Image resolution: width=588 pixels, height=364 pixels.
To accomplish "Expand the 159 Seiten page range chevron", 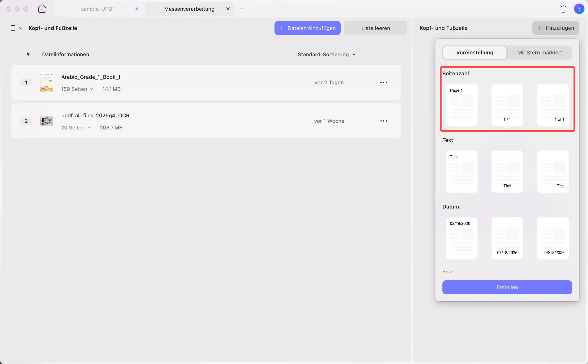I will [91, 89].
